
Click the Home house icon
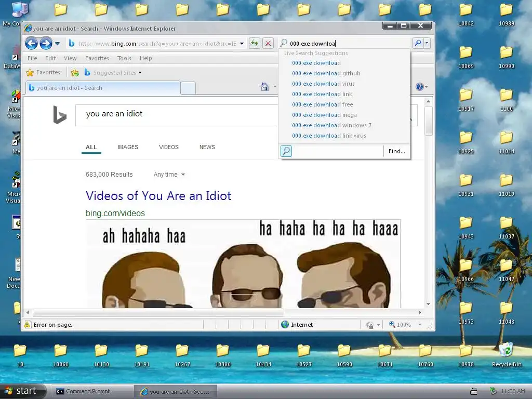point(264,87)
